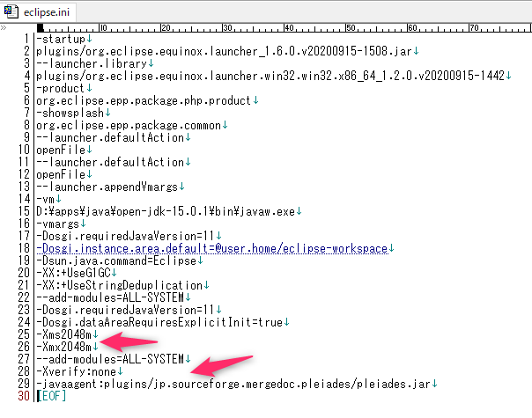Click '-Dsun.java.command=Eclipse' text
The width and height of the screenshot is (532, 418).
[x=116, y=260]
